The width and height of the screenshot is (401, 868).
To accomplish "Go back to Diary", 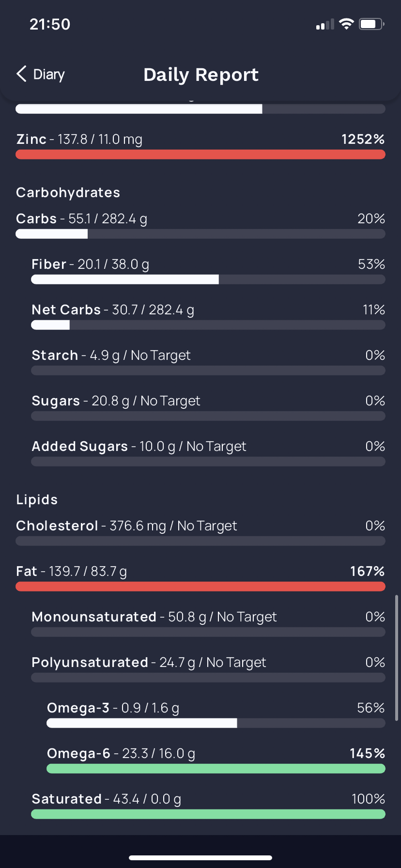I will pos(41,74).
